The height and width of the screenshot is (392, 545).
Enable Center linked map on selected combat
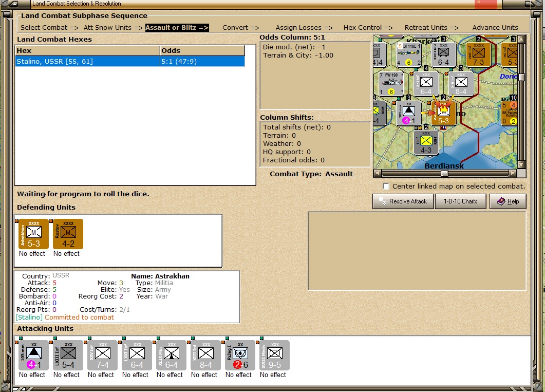click(386, 186)
